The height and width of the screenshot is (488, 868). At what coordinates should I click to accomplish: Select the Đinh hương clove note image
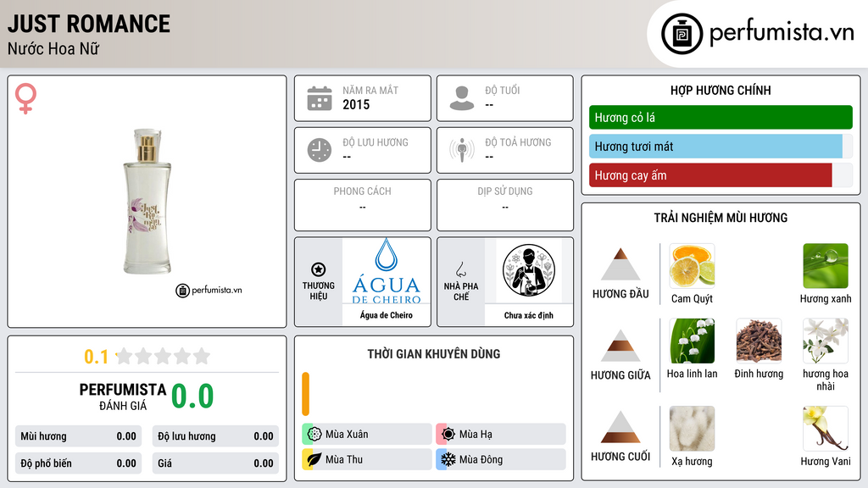pos(759,341)
